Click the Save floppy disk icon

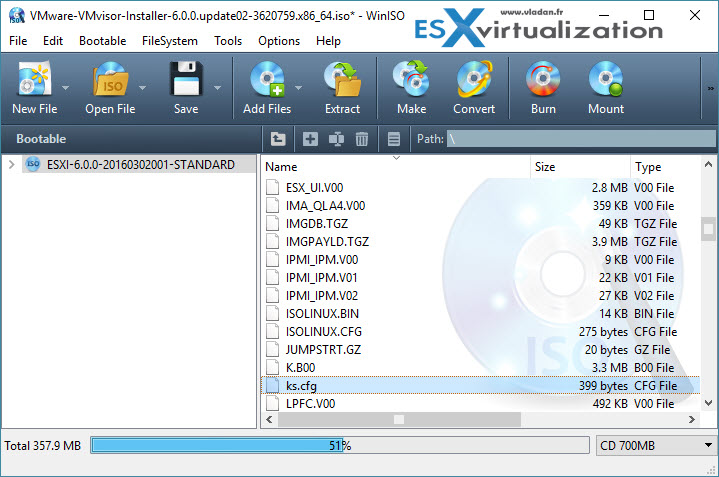coord(186,78)
